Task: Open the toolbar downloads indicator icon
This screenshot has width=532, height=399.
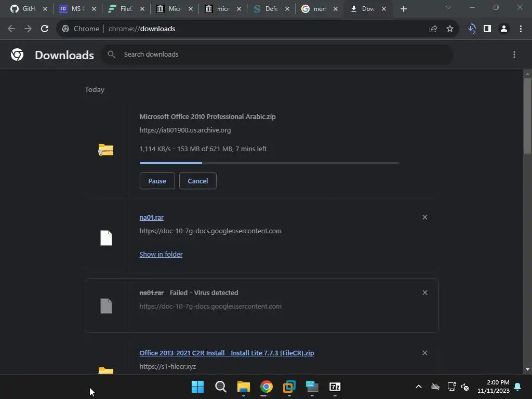Action: tap(472, 29)
